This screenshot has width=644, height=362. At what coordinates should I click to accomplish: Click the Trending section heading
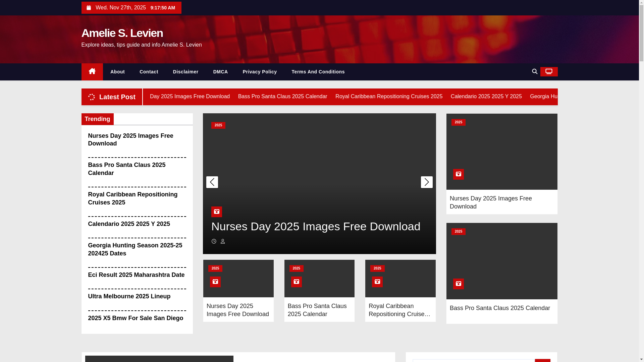97,119
